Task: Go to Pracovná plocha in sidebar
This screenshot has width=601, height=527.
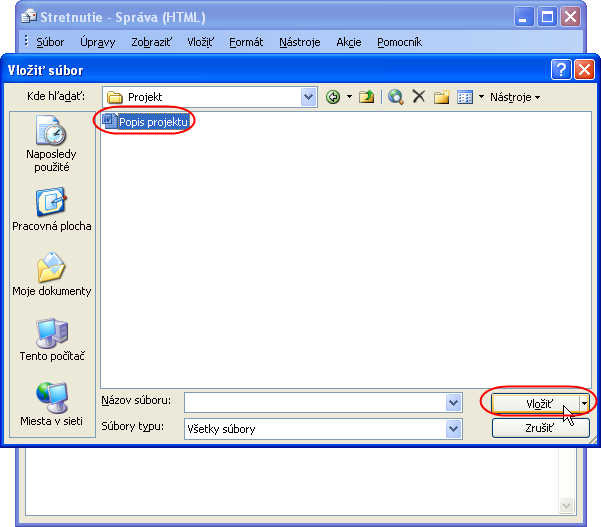Action: pos(51,210)
